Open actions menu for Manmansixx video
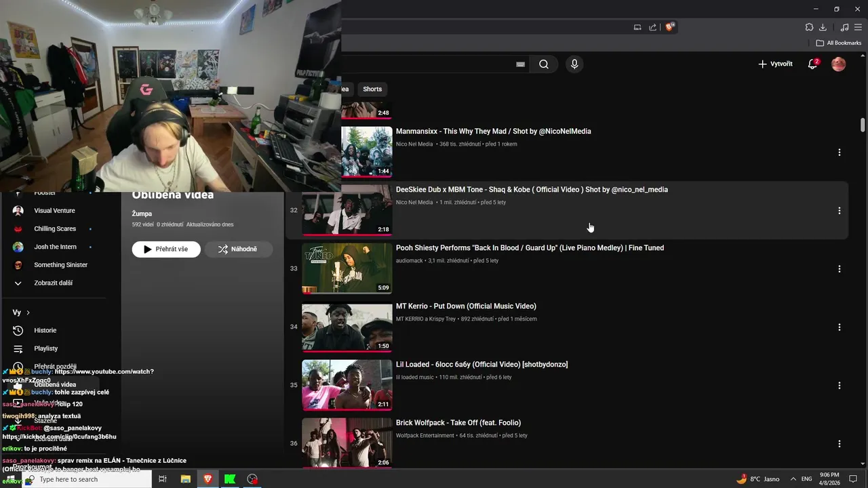 840,152
